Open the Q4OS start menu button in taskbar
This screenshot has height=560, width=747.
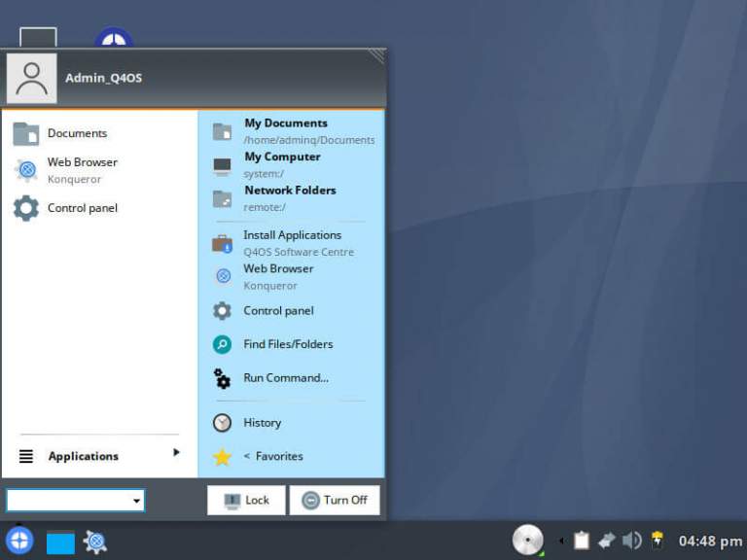tap(19, 542)
